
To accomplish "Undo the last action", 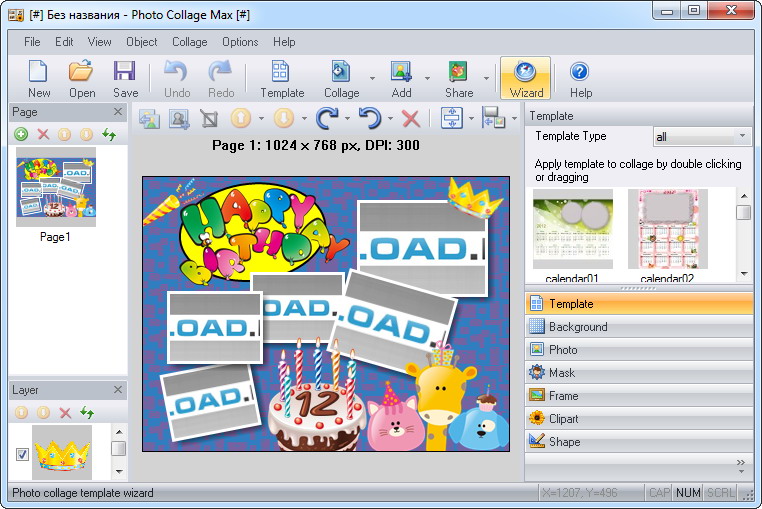I will [176, 79].
